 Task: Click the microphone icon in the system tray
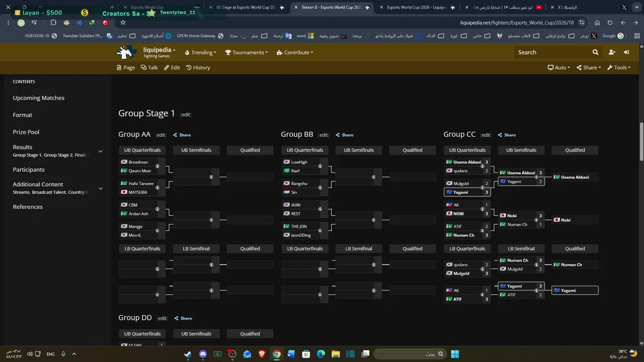click(63, 354)
